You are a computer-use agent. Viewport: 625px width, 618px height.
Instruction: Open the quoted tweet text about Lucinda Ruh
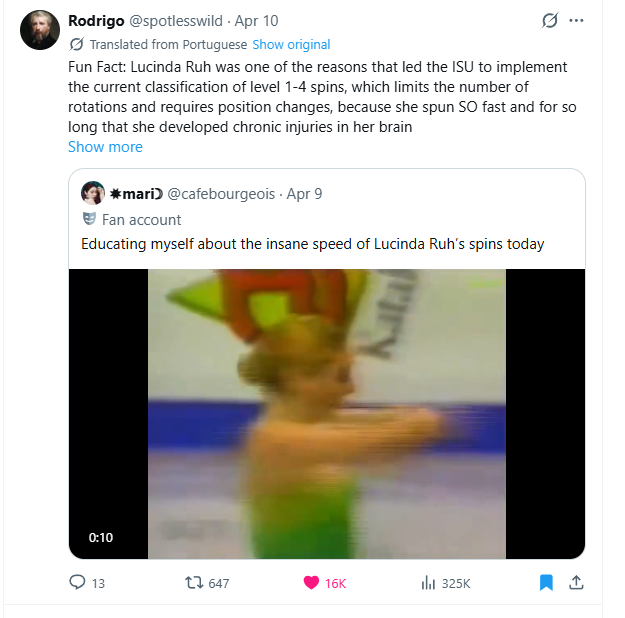(312, 244)
